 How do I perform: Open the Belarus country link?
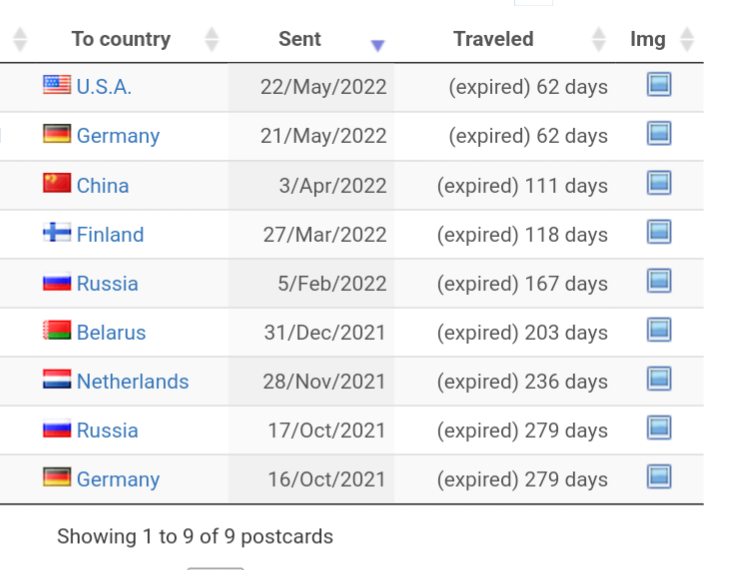tap(111, 332)
